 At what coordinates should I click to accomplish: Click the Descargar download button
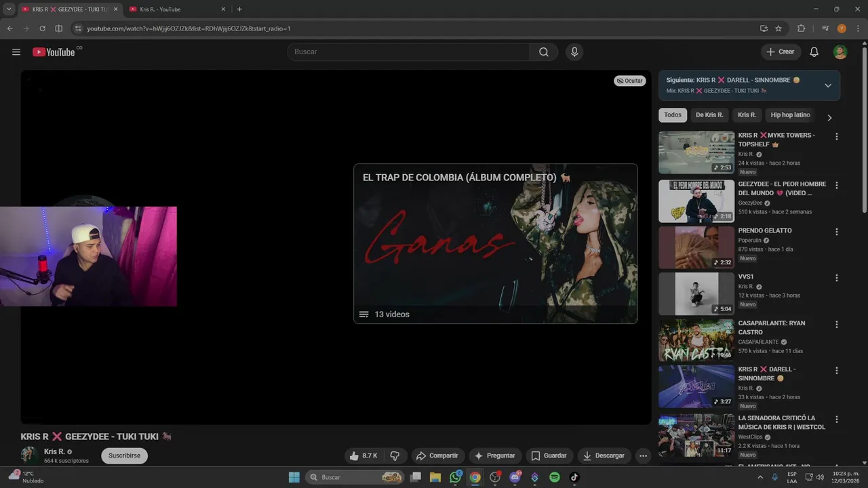[604, 455]
